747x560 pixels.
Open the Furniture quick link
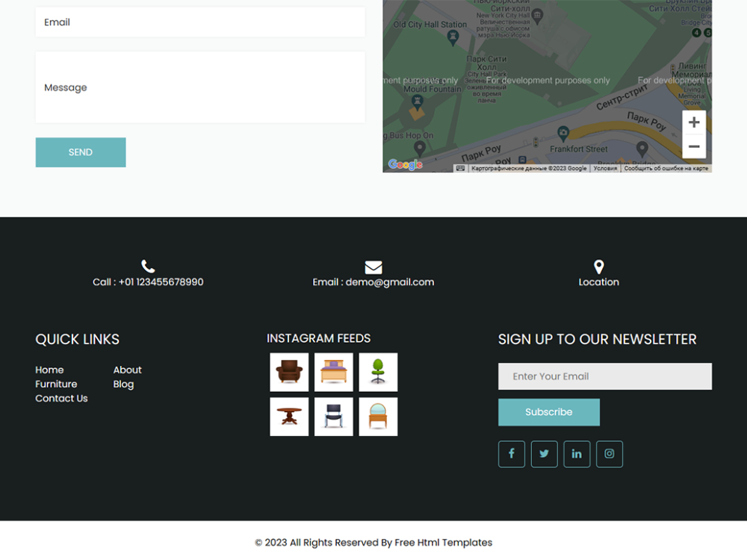tap(56, 384)
